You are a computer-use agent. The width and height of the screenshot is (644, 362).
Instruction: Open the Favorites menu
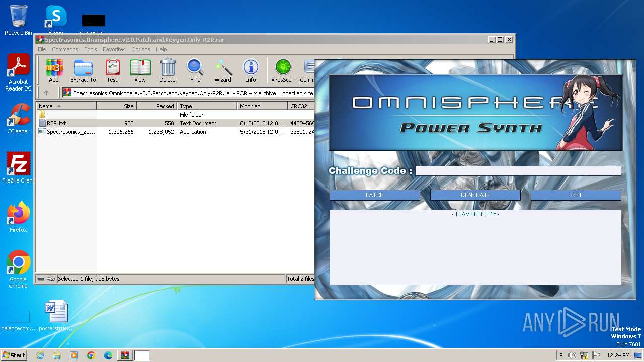pos(114,49)
